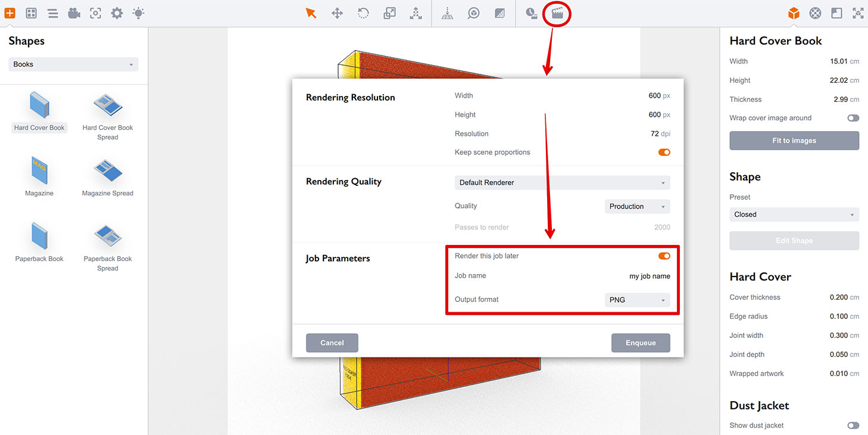The width and height of the screenshot is (868, 435).
Task: Expand the Quality Production dropdown
Action: [637, 207]
